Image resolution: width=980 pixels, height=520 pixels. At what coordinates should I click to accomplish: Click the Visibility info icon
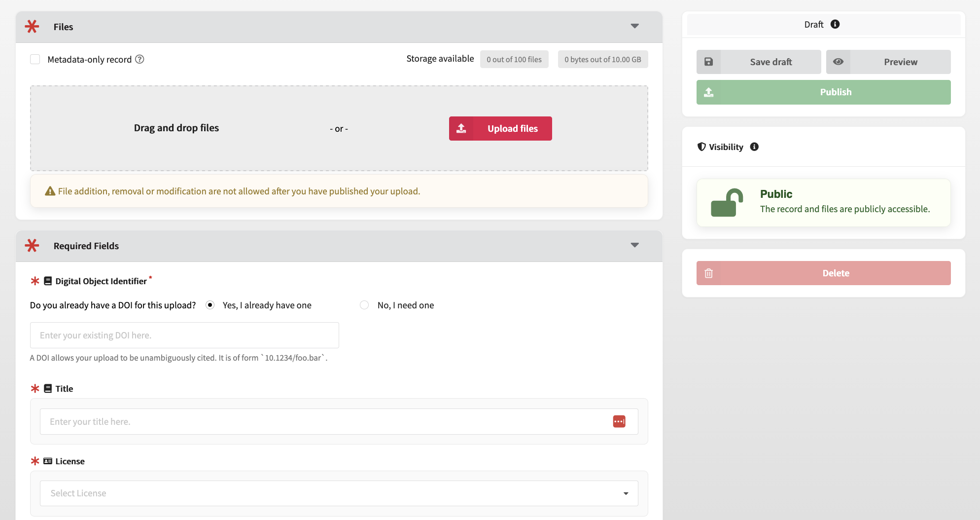(754, 147)
